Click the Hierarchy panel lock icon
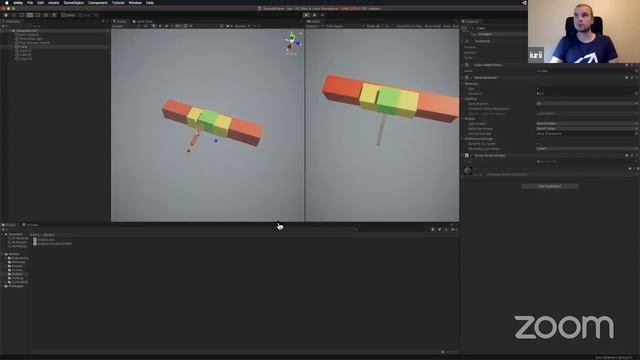 tap(103, 21)
